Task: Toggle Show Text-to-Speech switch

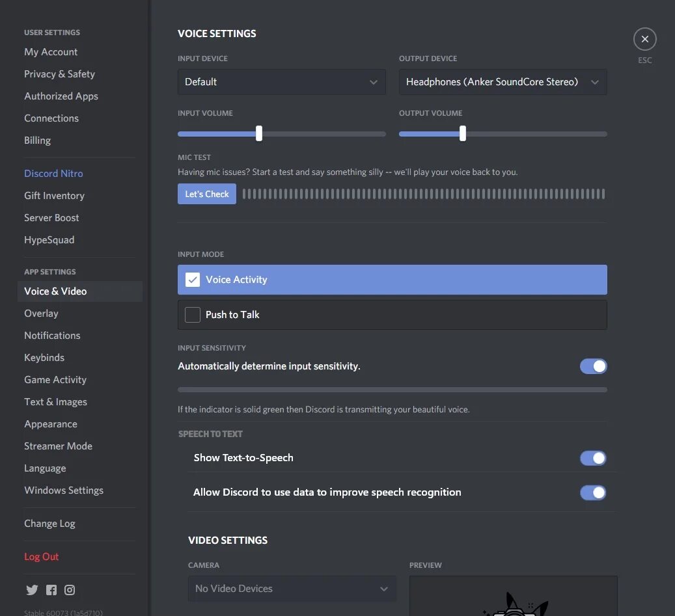Action: click(x=593, y=458)
